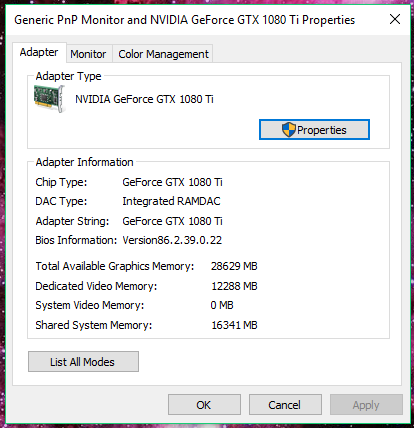
Task: Switch to the Monitor tab
Action: (88, 54)
